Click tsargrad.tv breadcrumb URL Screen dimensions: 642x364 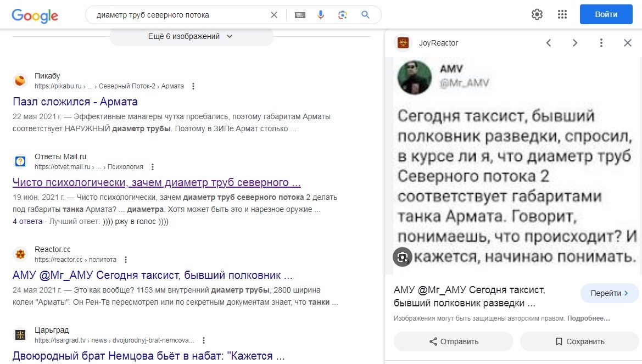click(x=114, y=340)
